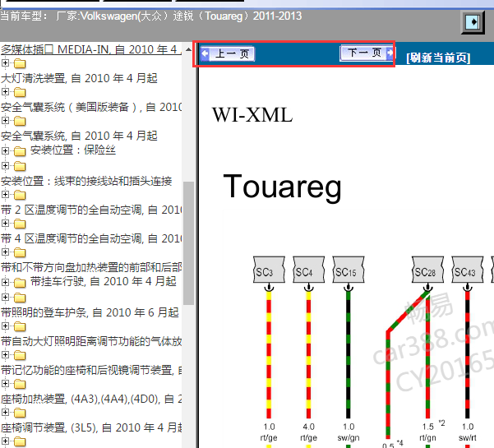Select 安装位置：保险丝 entry
Image resolution: width=494 pixels, height=448 pixels.
pyautogui.click(x=73, y=150)
